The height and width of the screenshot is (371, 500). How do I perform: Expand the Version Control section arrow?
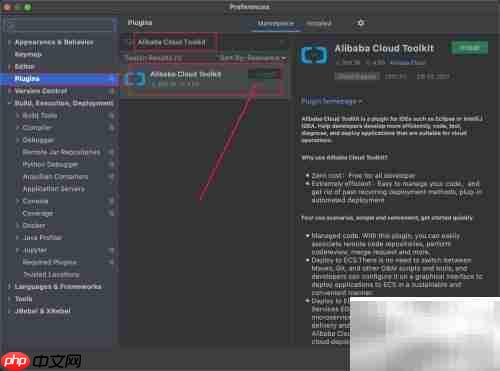point(9,91)
